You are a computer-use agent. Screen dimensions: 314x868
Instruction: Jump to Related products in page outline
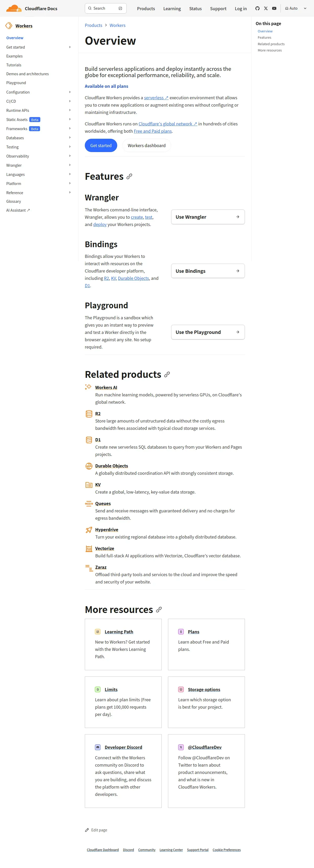point(271,44)
